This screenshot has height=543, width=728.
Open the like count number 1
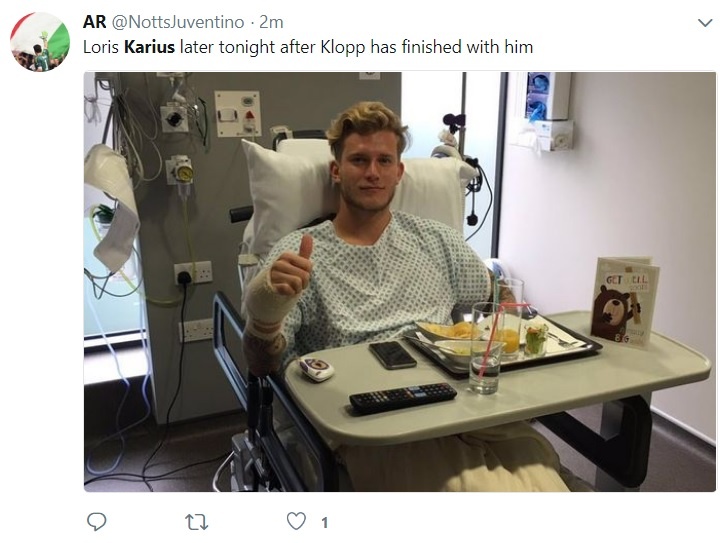coord(325,523)
